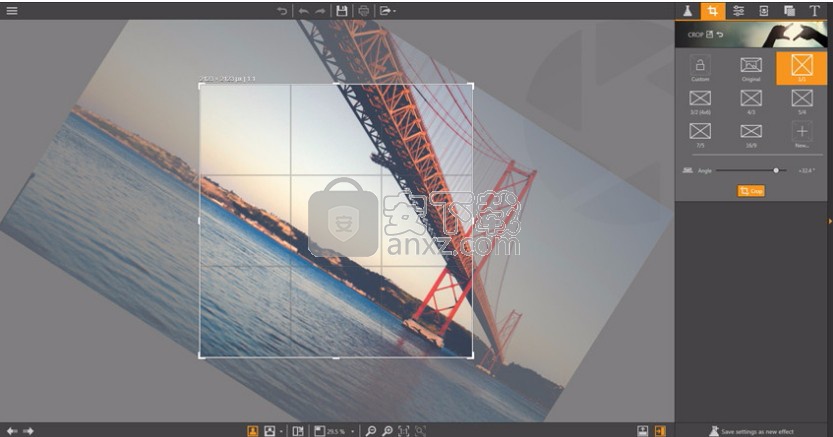Open the compare view dropdown arrow

[x=280, y=431]
